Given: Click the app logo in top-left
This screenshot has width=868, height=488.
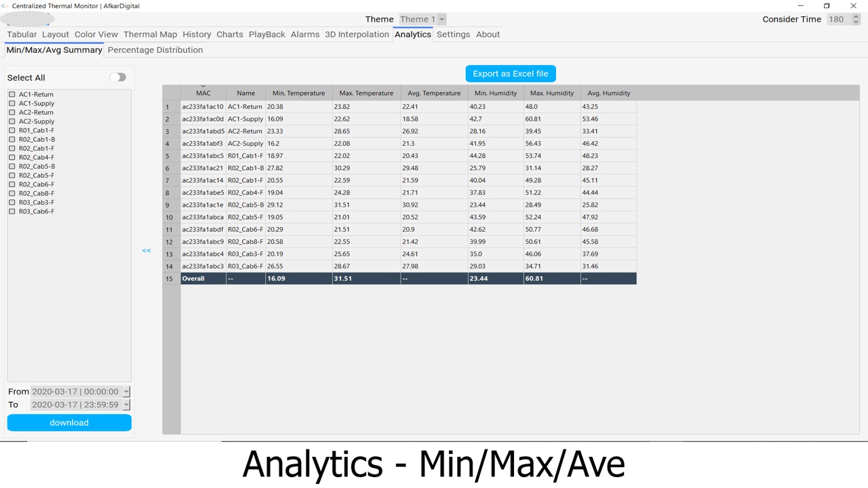Looking at the screenshot, I should (27, 19).
